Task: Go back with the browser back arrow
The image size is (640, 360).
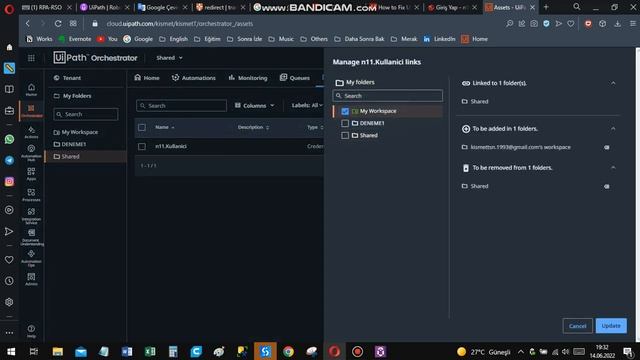Action: 28,24
